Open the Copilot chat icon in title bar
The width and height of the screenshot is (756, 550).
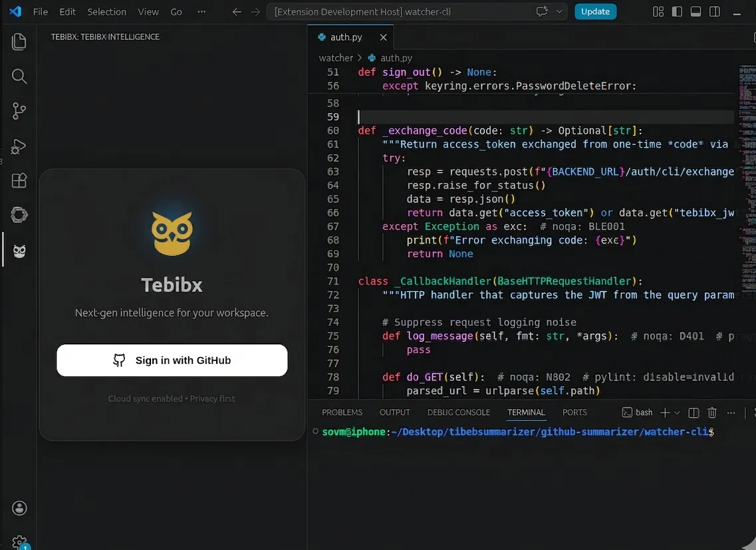(542, 11)
